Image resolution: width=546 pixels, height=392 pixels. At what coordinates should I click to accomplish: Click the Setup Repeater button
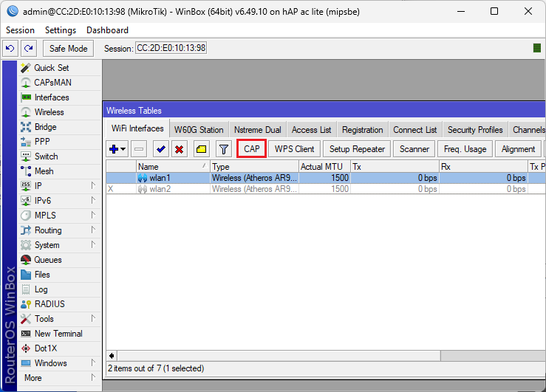pyautogui.click(x=357, y=149)
